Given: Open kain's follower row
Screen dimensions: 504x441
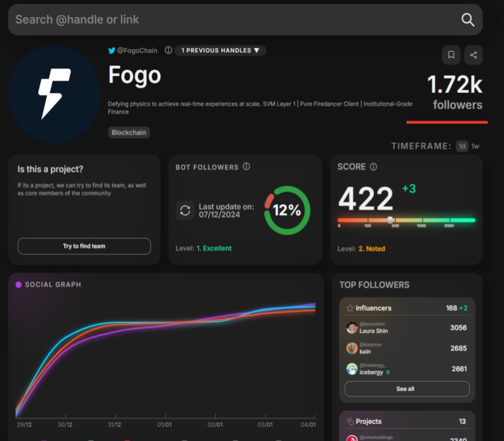Looking at the screenshot, I should [407, 348].
